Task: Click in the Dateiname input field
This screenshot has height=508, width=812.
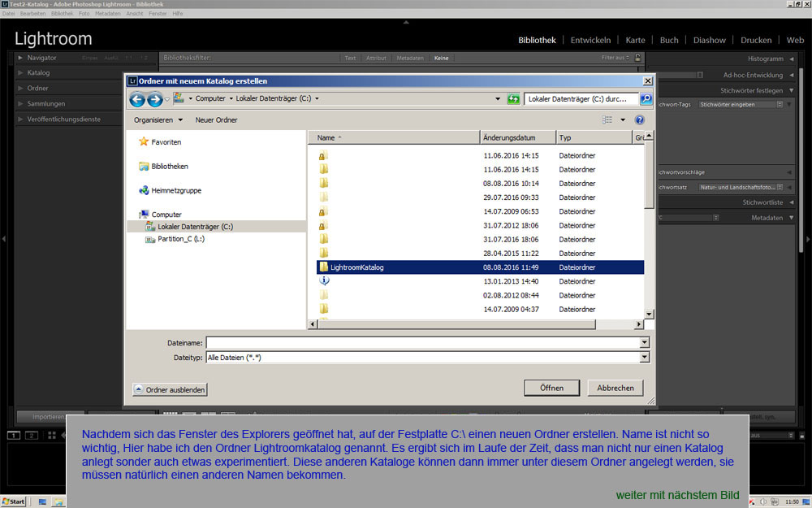Action: coord(422,343)
